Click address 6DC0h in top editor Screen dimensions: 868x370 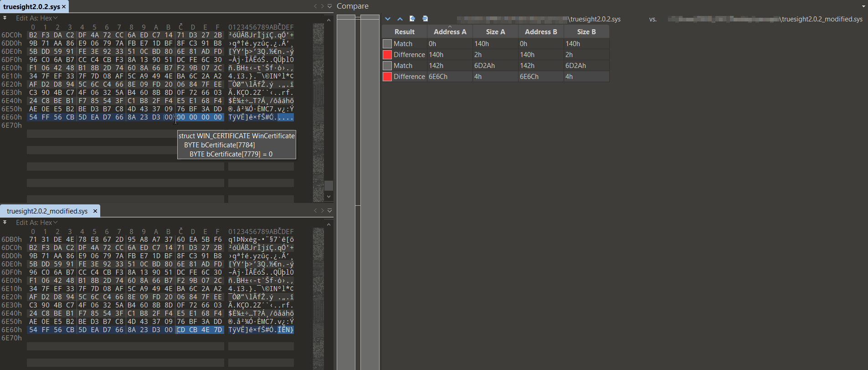click(12, 35)
